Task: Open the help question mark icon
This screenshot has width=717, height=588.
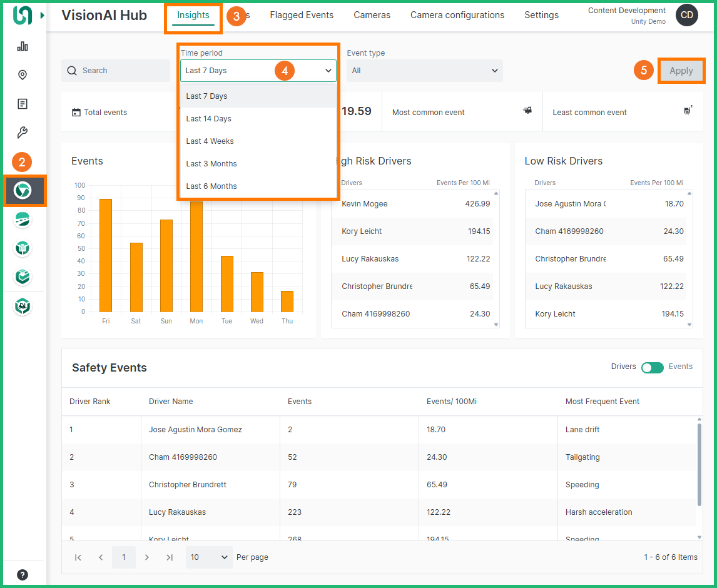Action: [x=23, y=575]
